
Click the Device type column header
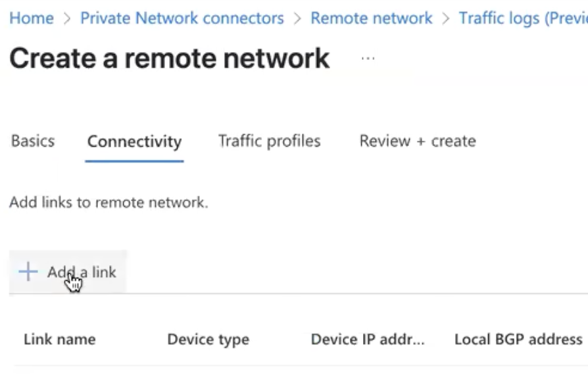click(208, 339)
